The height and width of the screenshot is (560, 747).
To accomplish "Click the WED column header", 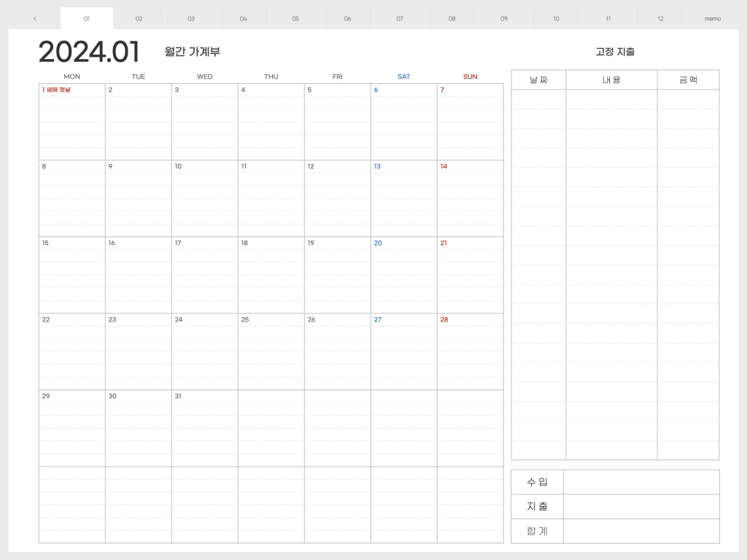I will coord(205,76).
